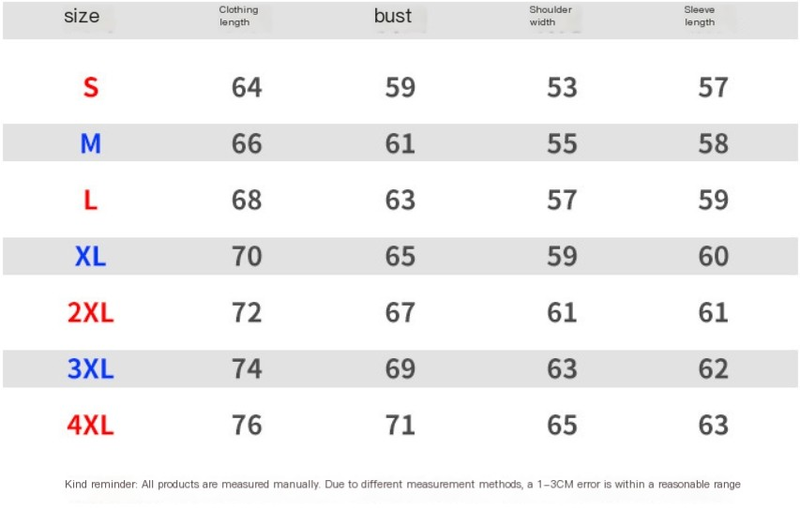800x508 pixels.
Task: Click the "Kind reminder" measurement note text
Action: tap(402, 484)
